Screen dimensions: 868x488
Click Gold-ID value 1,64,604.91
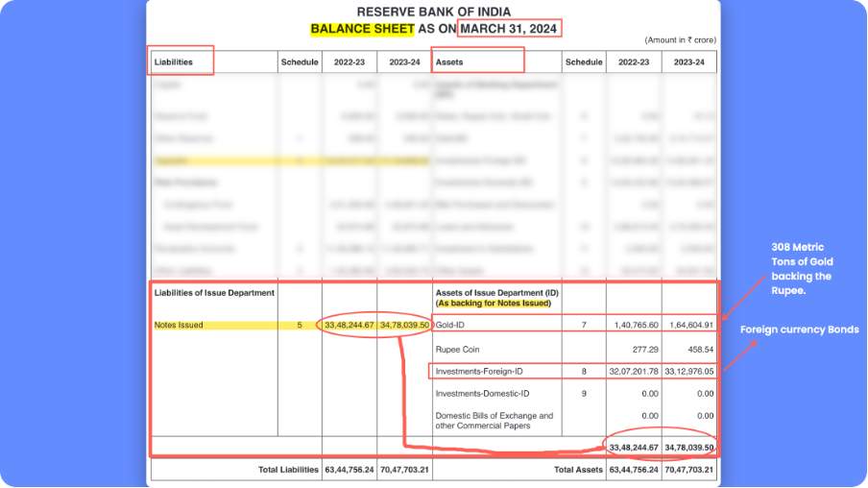pos(692,325)
